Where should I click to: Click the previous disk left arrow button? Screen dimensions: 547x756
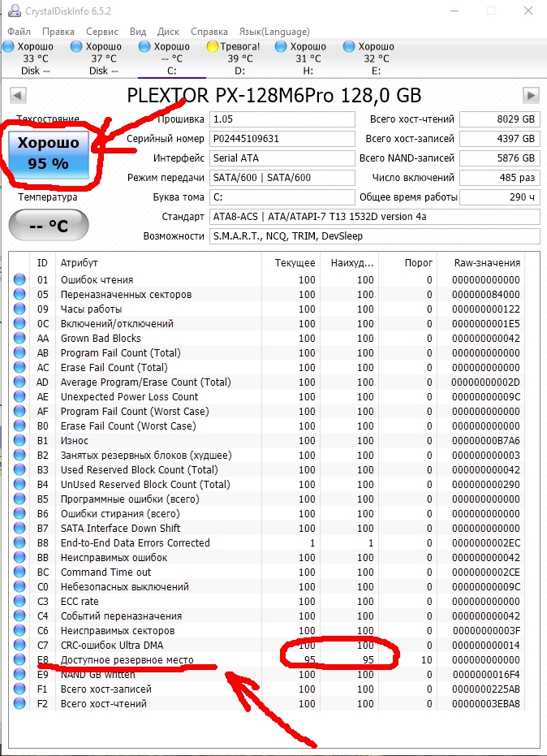pos(15,96)
